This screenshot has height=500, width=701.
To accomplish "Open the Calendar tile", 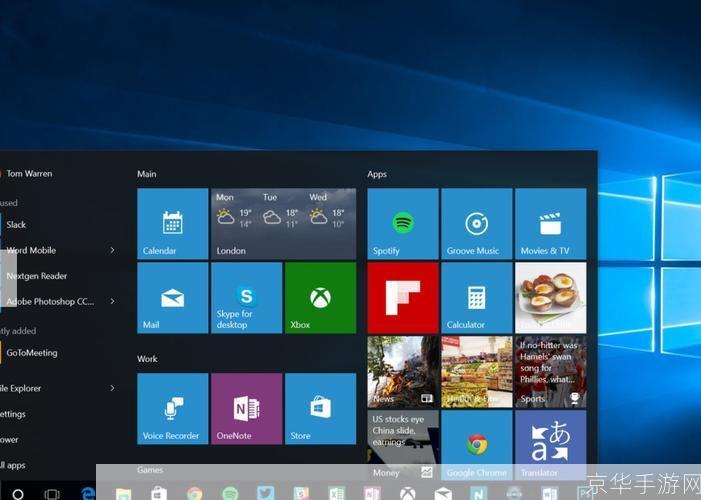I will click(173, 224).
